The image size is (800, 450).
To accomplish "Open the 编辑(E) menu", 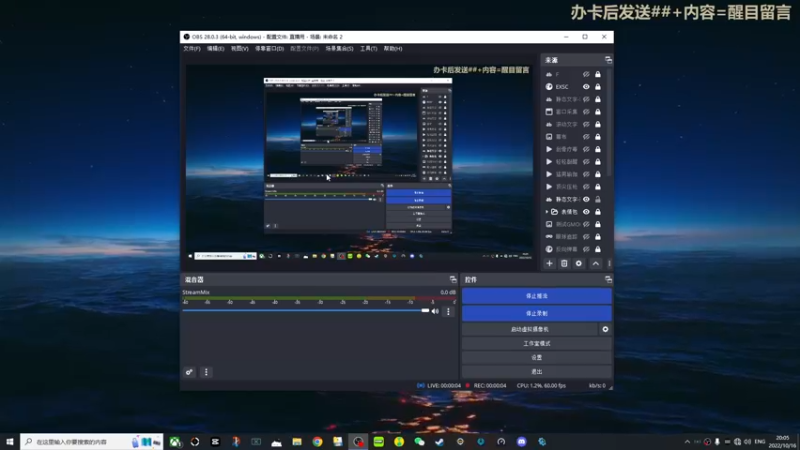I will click(215, 48).
